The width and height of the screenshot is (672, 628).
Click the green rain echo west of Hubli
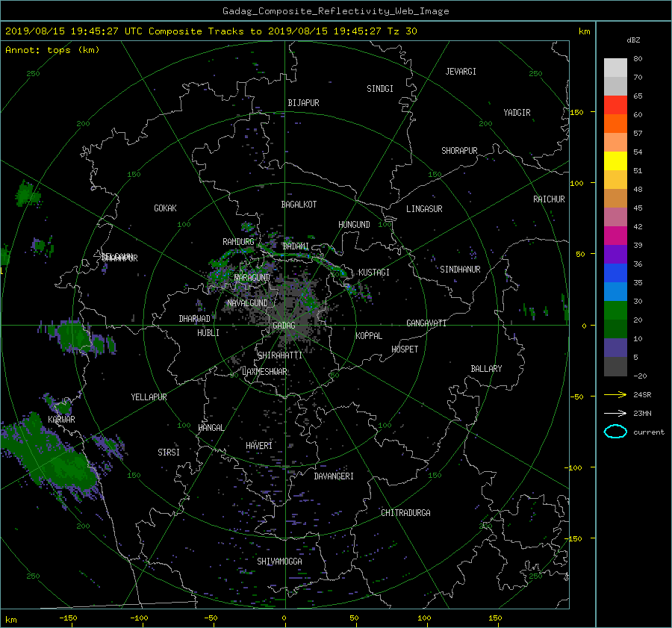point(75,337)
